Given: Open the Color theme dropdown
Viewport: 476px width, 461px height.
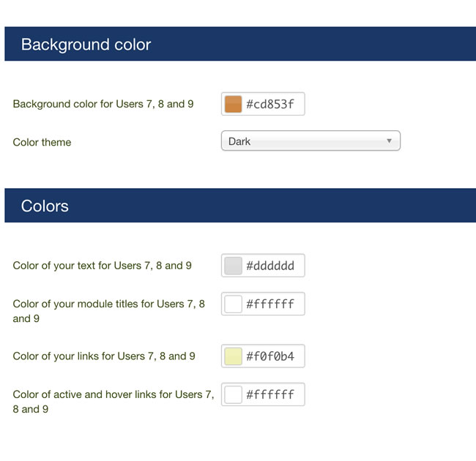Looking at the screenshot, I should pos(310,140).
